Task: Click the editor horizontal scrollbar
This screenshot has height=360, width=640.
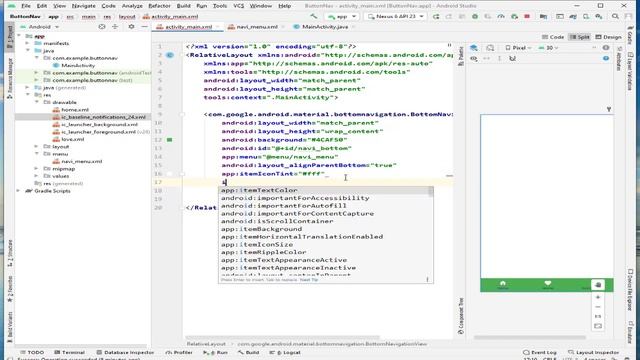Action: tap(282, 338)
